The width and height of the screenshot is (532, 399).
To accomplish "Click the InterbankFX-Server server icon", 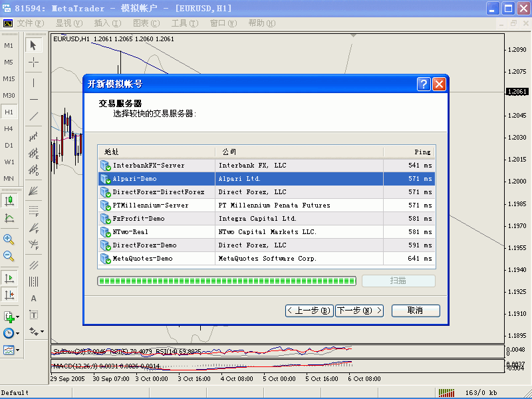I will [x=106, y=165].
